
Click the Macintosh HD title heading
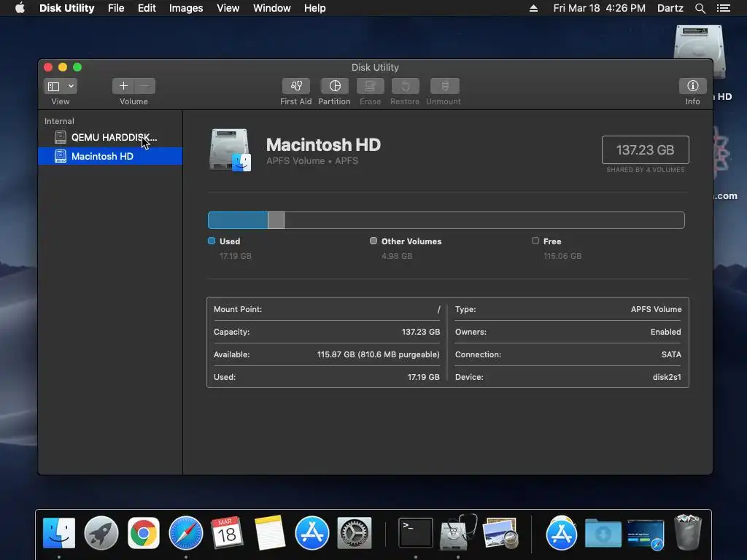click(x=323, y=145)
